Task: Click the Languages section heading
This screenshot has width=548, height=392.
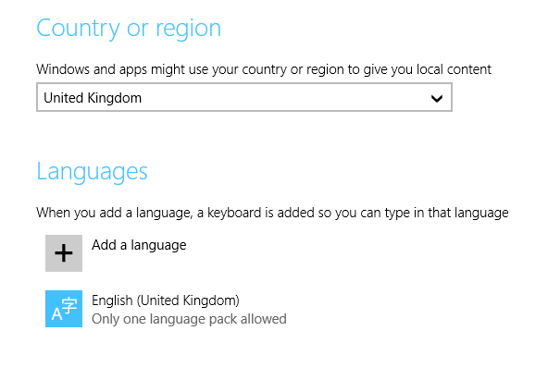Action: pyautogui.click(x=93, y=172)
